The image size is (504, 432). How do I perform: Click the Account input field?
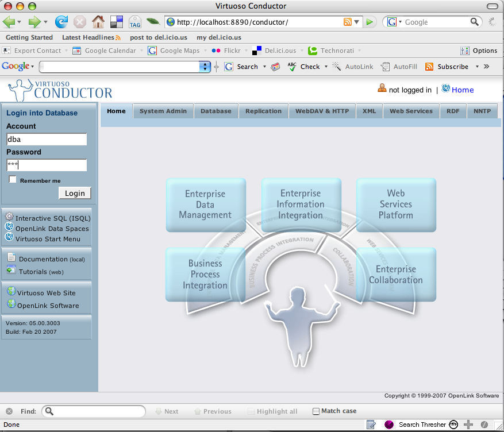47,140
